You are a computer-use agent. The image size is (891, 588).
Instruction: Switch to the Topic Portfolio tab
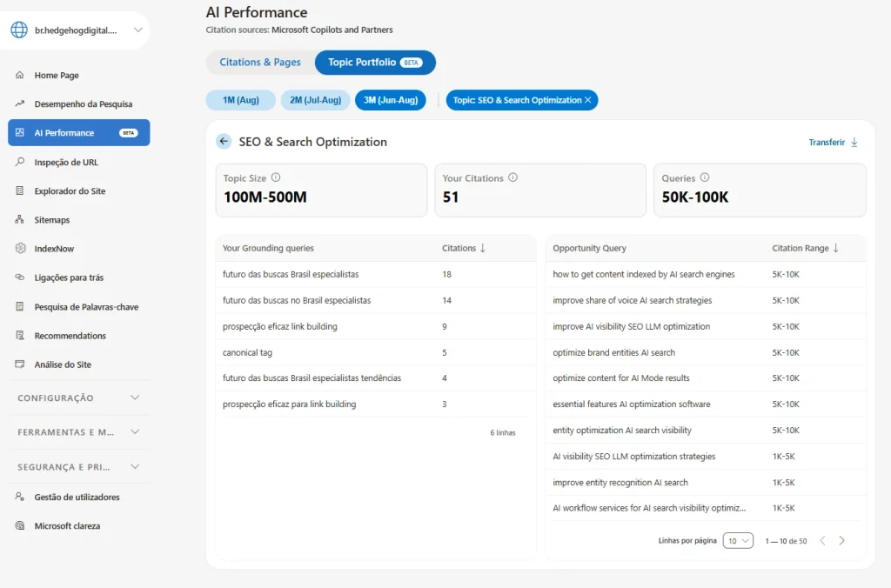point(375,63)
